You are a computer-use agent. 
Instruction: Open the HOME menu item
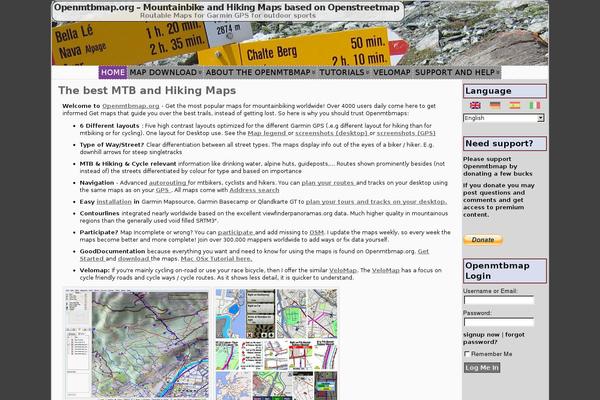point(113,72)
